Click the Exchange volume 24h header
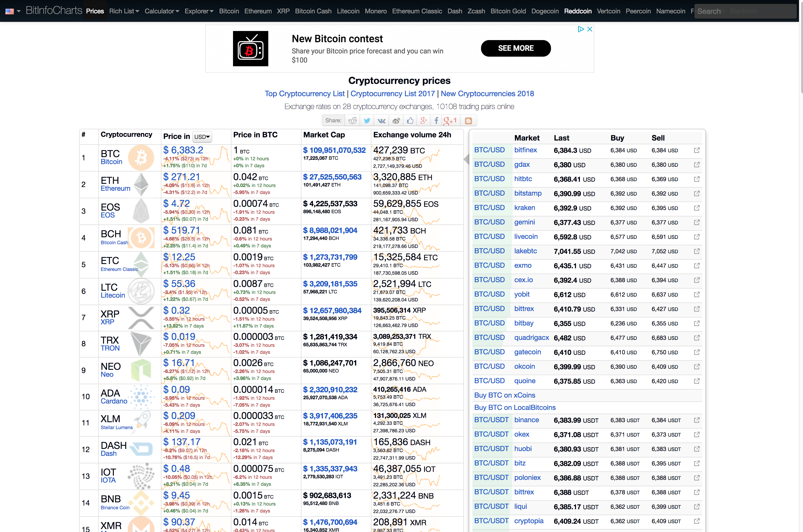Screen dimensions: 803x532 point(412,135)
